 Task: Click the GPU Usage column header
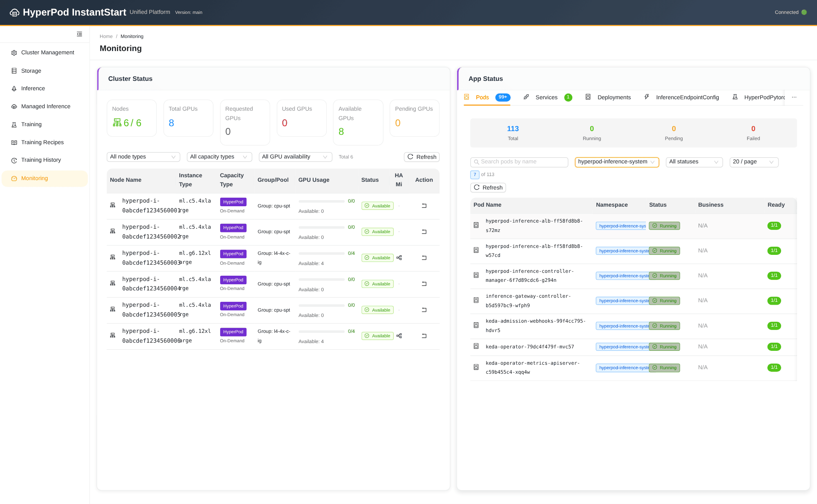(314, 180)
